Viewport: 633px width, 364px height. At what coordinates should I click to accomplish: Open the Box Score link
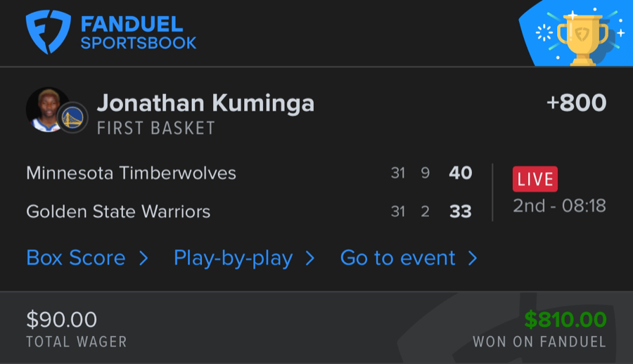[76, 258]
